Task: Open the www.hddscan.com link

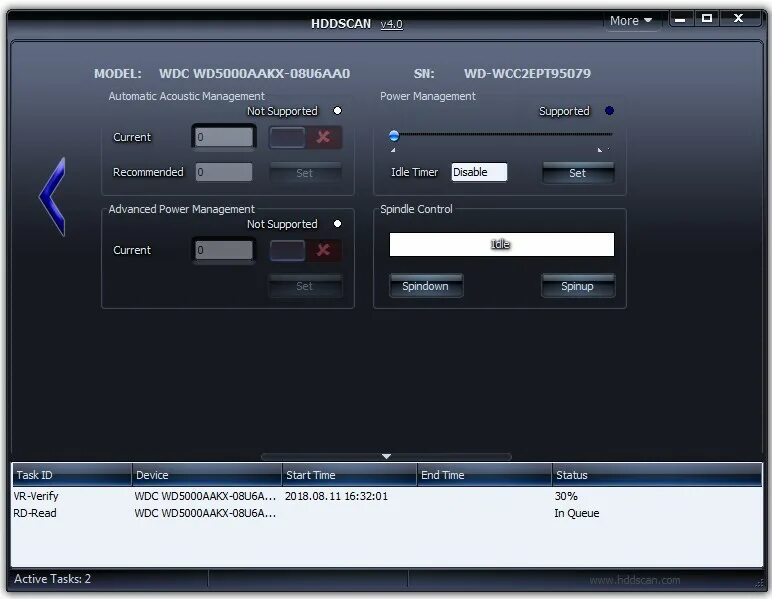Action: pyautogui.click(x=635, y=580)
